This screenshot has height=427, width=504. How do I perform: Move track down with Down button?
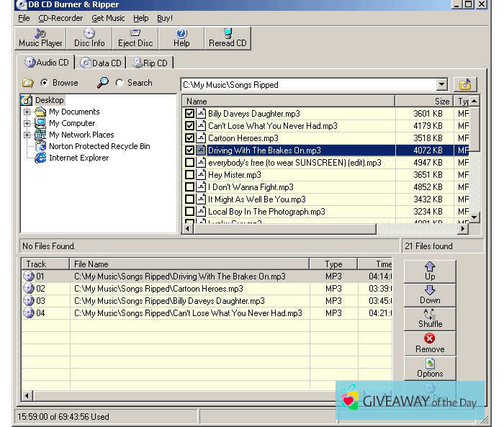[430, 295]
